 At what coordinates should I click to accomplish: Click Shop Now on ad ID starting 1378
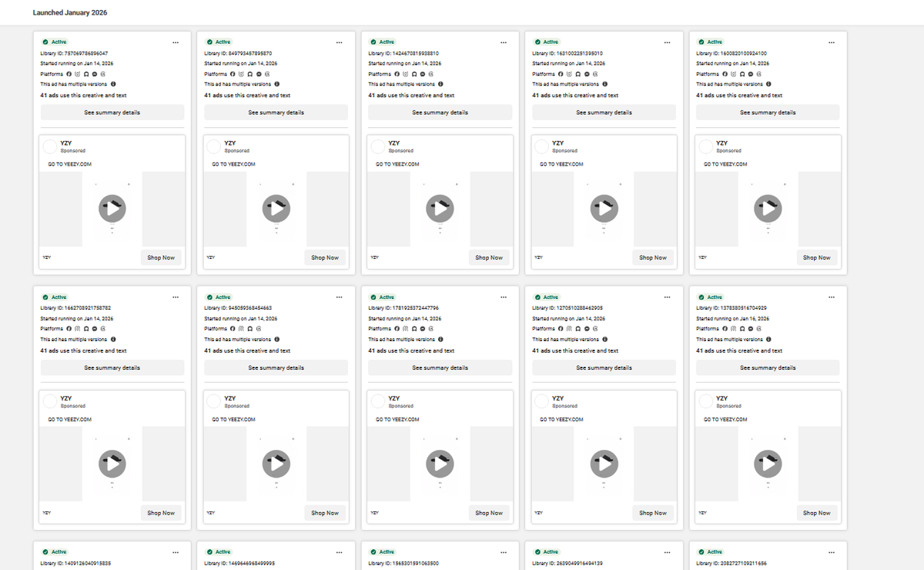click(x=817, y=512)
